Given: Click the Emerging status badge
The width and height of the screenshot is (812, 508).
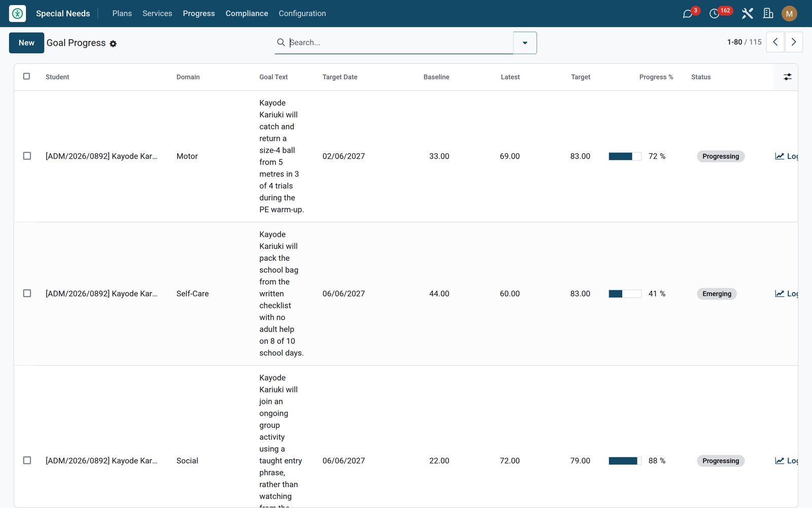Looking at the screenshot, I should (717, 294).
